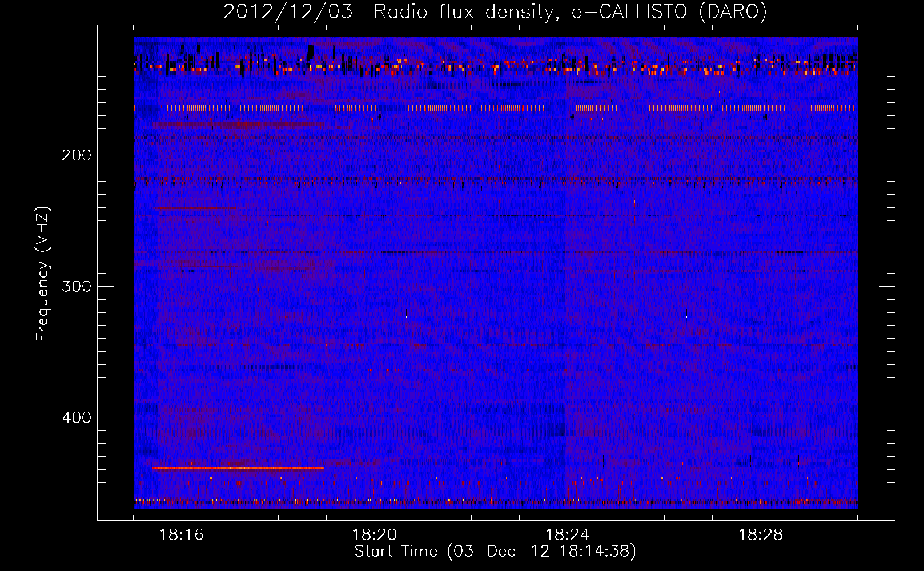The image size is (924, 571).
Task: Click the plot title 'Radio flux density, e-CALLISTO (DARO)'
Action: point(570,11)
